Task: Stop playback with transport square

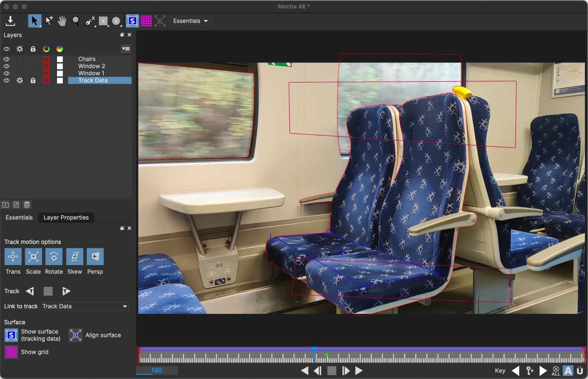Action: [332, 371]
